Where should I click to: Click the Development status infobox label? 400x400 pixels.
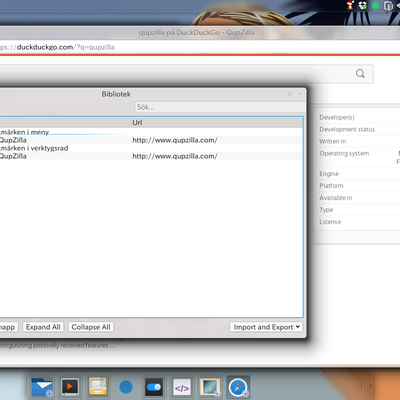click(347, 129)
